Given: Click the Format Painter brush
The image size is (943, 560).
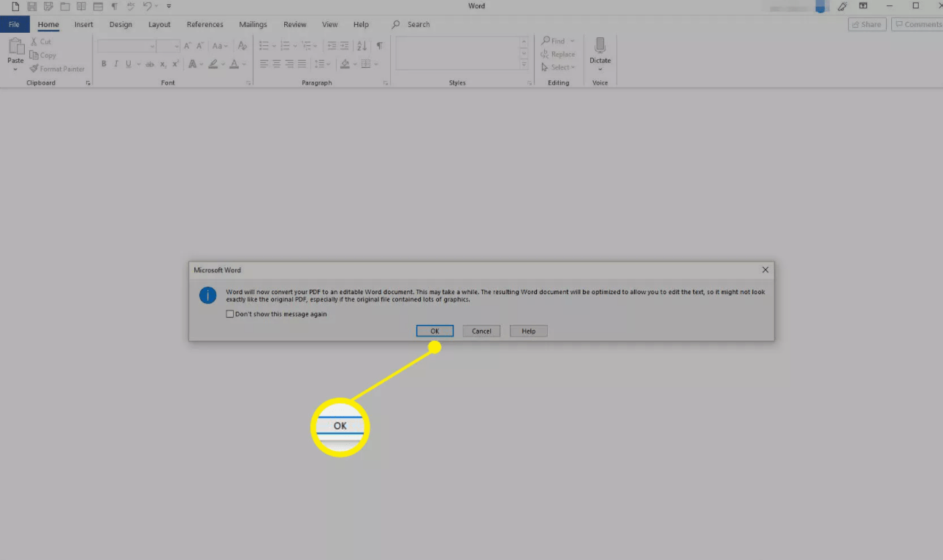Looking at the screenshot, I should tap(34, 69).
